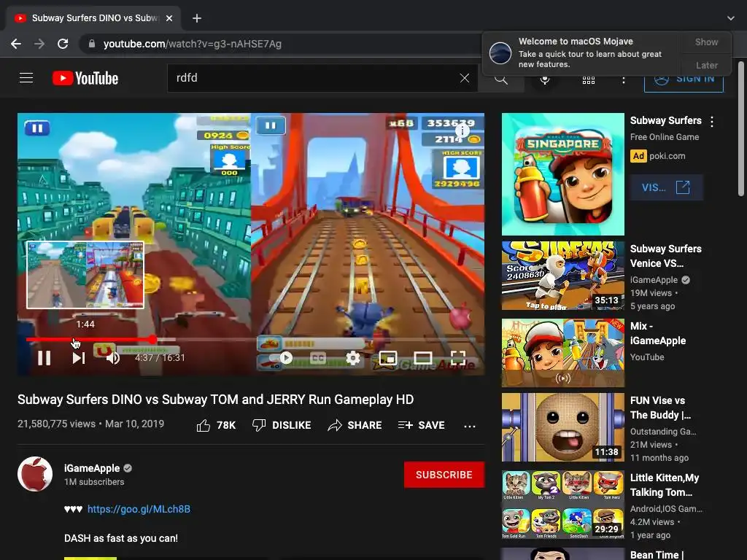Screen dimensions: 747x560
Task: Open the video settings gear
Action: tap(353, 357)
